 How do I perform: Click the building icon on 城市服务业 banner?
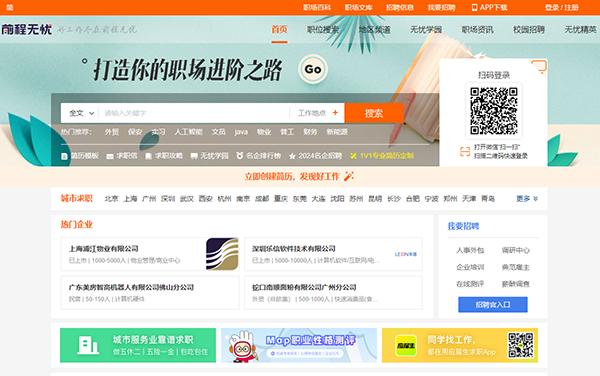click(x=88, y=345)
